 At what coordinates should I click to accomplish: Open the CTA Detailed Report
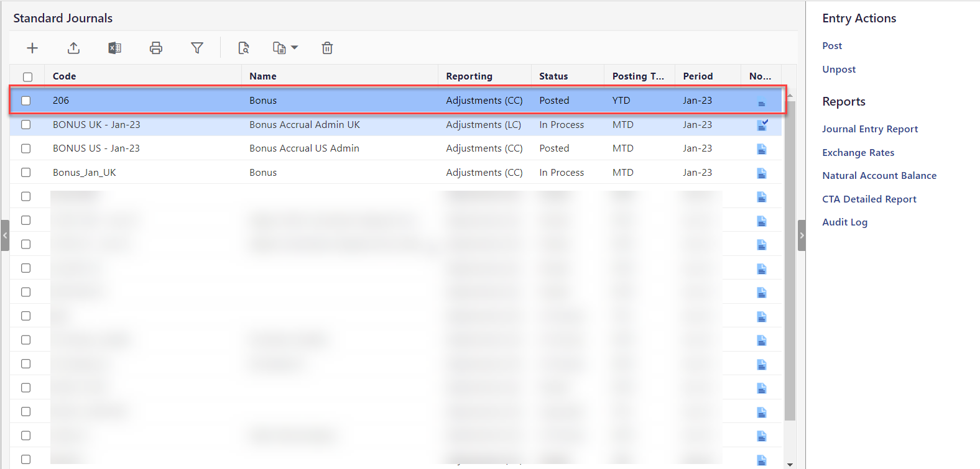tap(869, 199)
